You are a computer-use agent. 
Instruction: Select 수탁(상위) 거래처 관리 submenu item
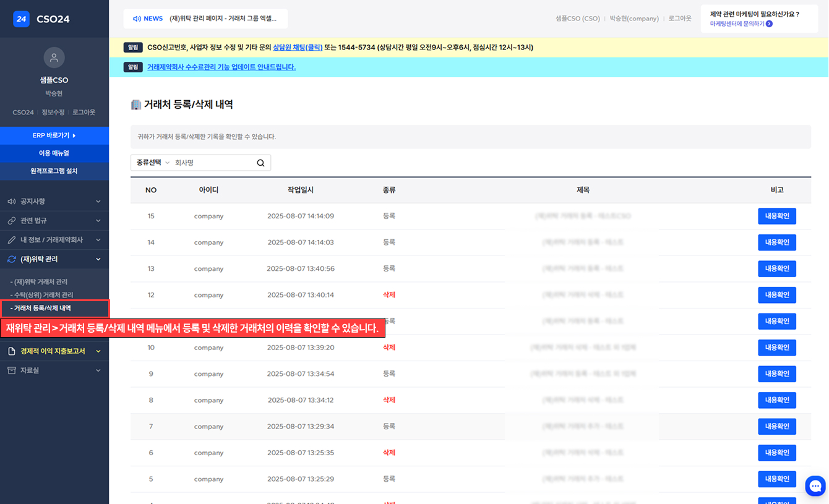[x=43, y=295]
